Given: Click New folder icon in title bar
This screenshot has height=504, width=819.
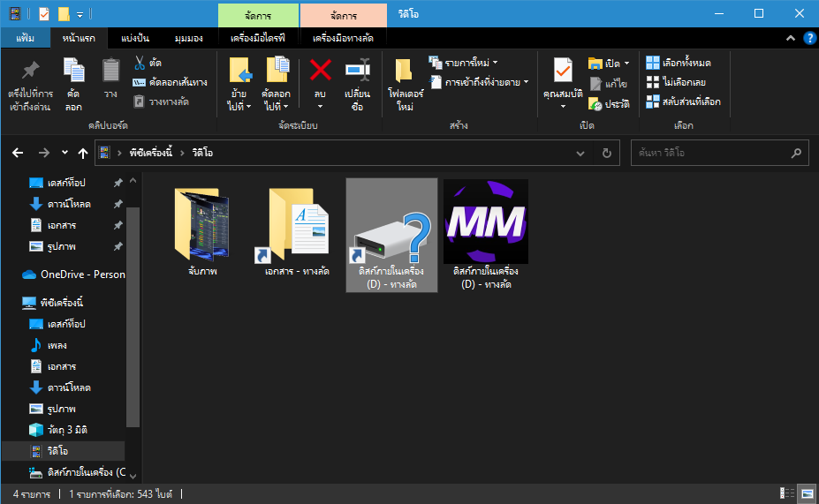Looking at the screenshot, I should point(64,14).
